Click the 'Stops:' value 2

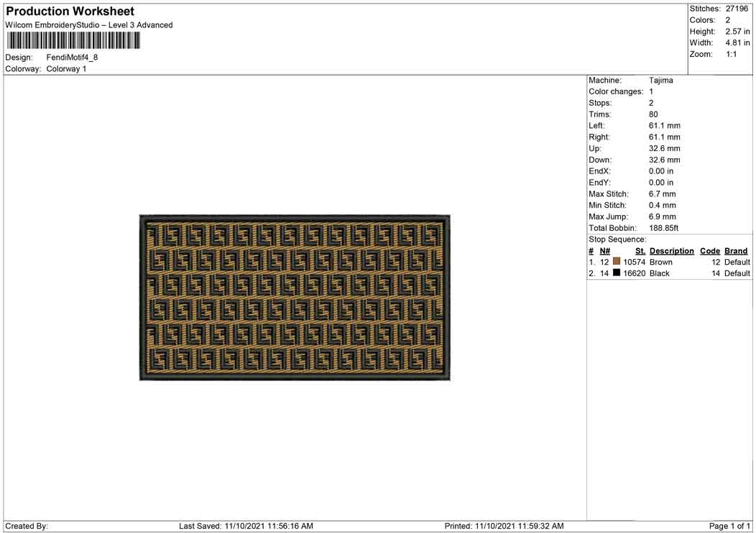[651, 104]
